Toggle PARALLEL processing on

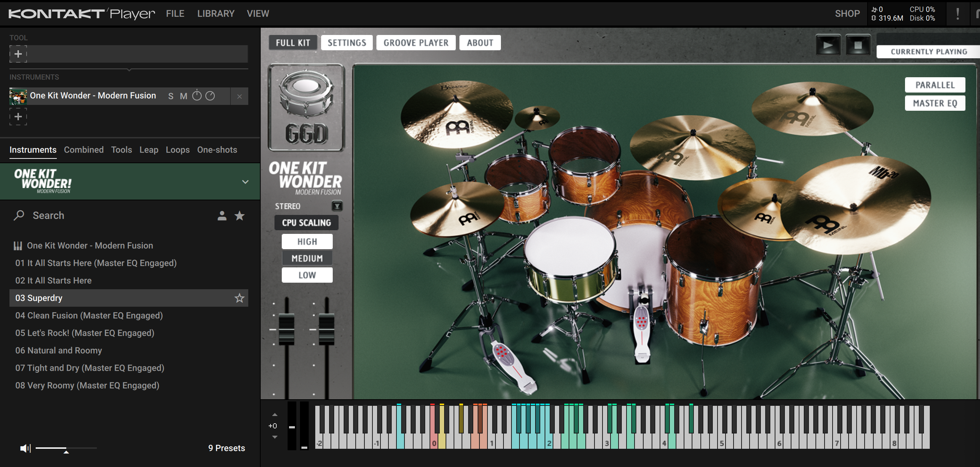tap(935, 85)
